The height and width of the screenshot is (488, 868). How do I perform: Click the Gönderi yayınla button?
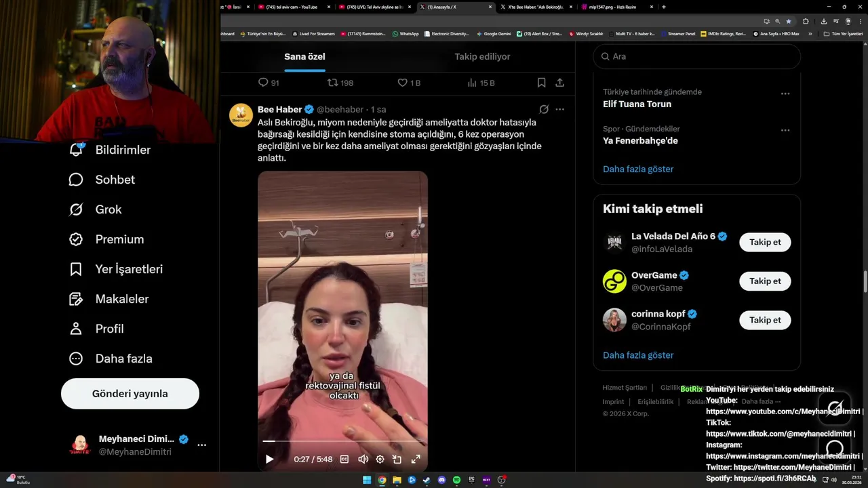coord(130,394)
